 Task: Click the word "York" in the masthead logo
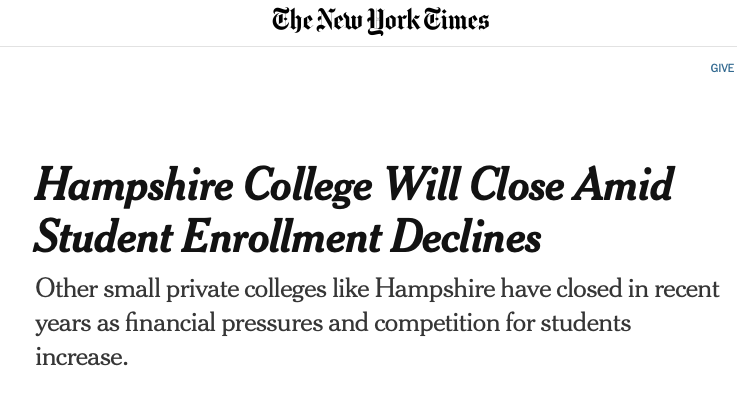(392, 22)
